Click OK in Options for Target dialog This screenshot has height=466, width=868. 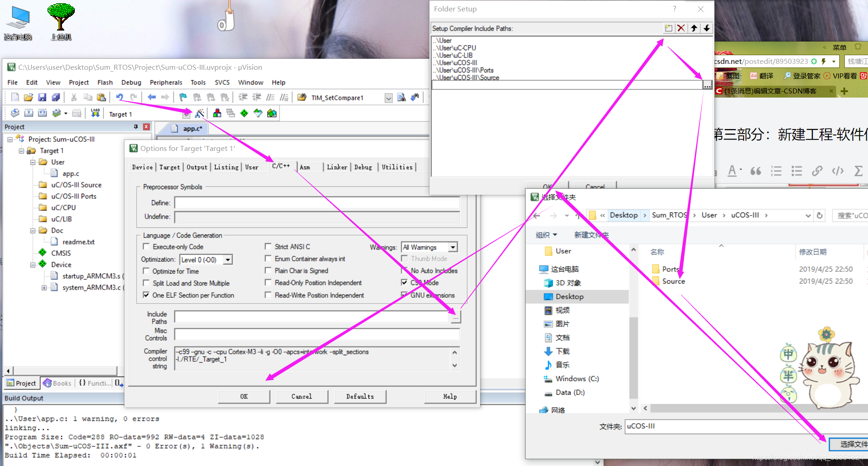click(244, 397)
